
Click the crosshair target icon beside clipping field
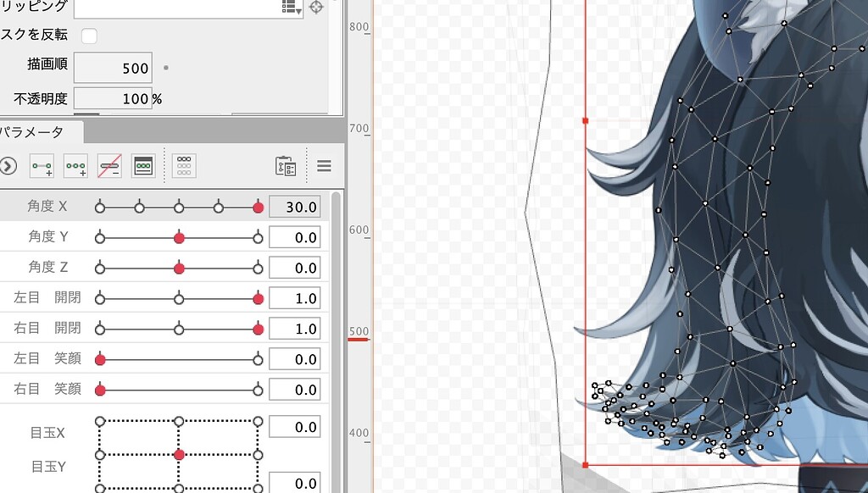point(318,7)
